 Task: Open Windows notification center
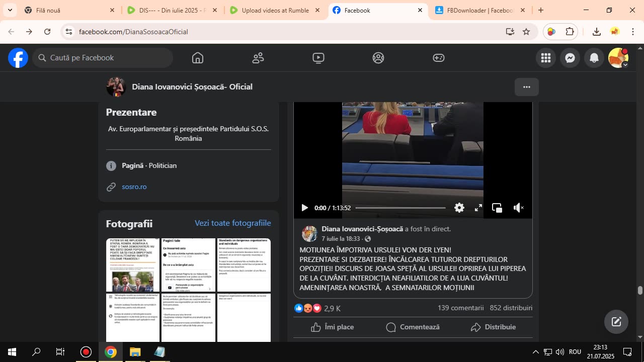tap(627, 352)
